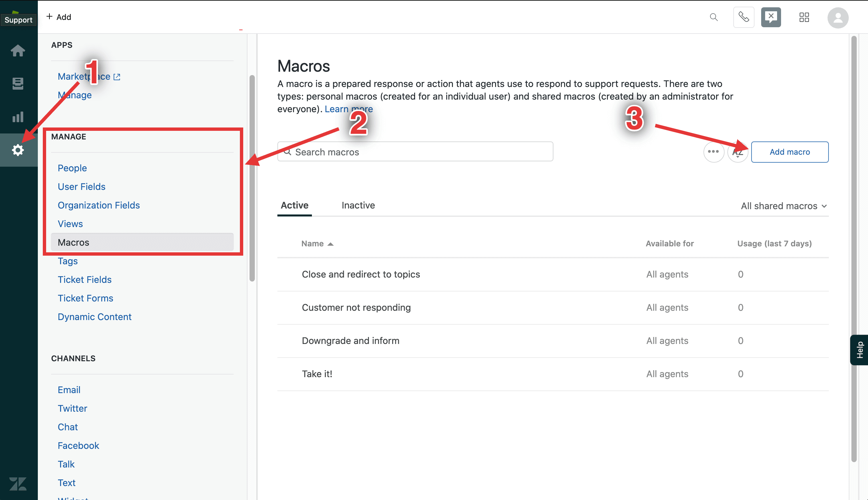
Task: Open the Reporting bar chart icon
Action: pos(18,117)
